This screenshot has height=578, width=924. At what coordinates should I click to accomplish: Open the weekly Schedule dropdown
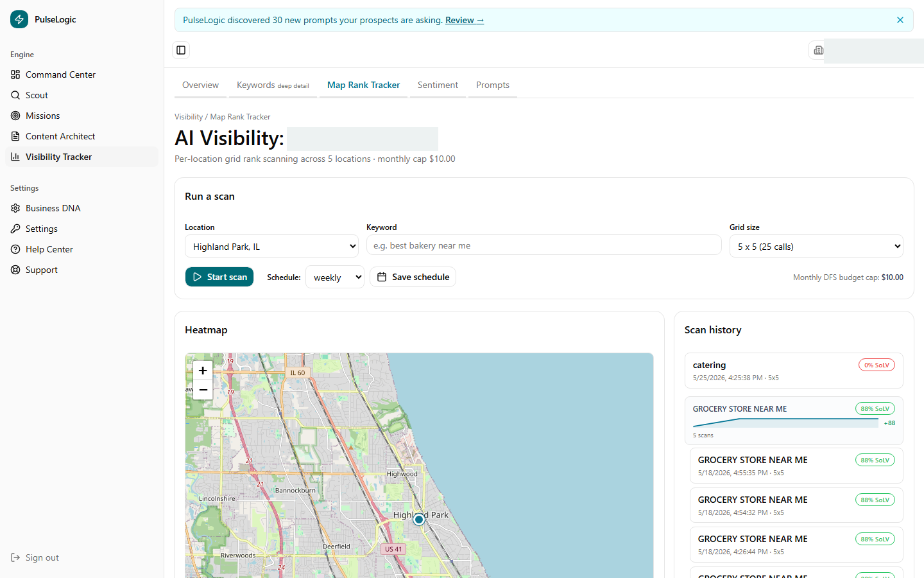coord(335,277)
